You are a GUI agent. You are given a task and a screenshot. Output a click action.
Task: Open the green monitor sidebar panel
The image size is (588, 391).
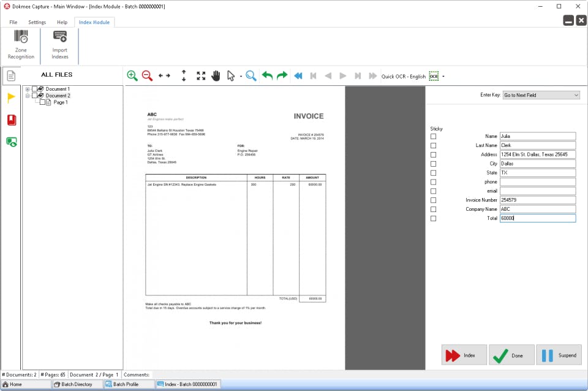[12, 142]
